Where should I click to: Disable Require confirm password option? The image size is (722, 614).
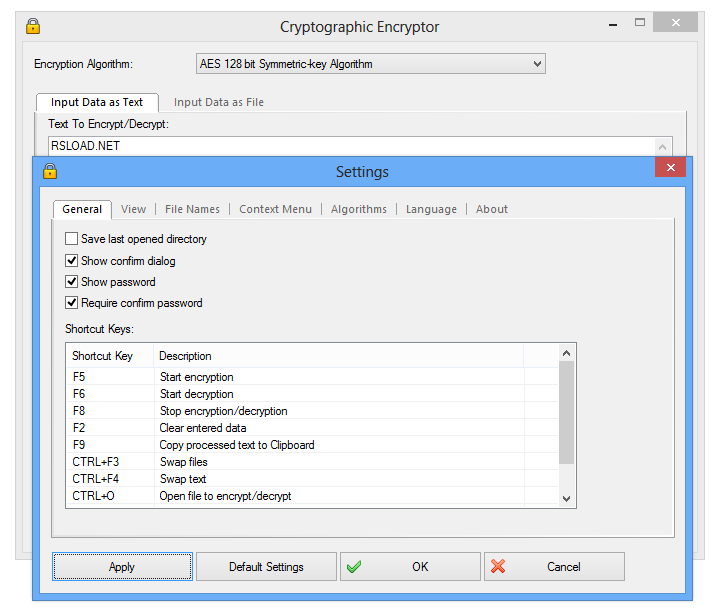[x=72, y=303]
